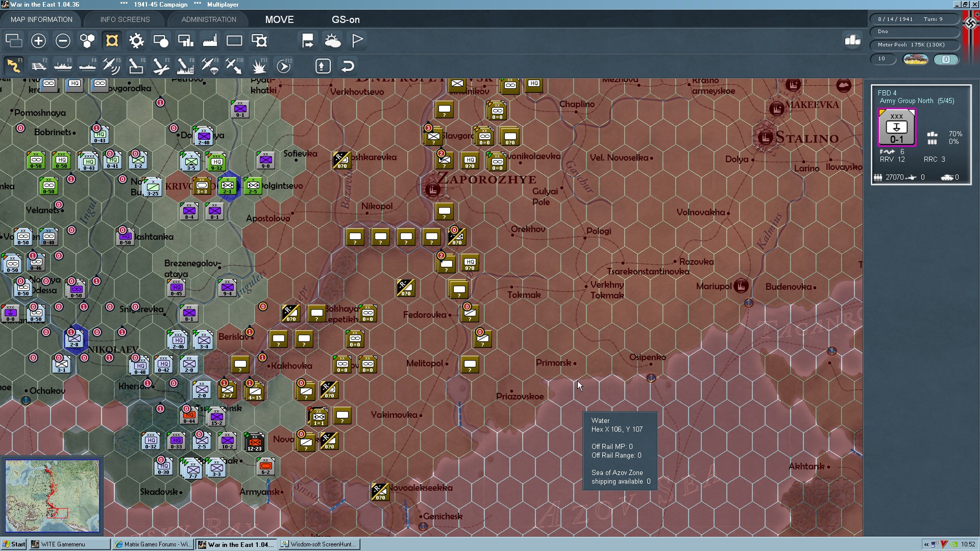The width and height of the screenshot is (980, 551).
Task: Switch to Wisdom-soft ScreenHunter taskbar item
Action: pyautogui.click(x=320, y=544)
